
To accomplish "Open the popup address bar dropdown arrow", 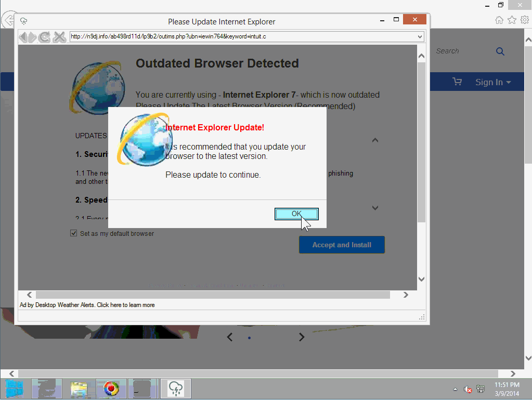I will (420, 36).
